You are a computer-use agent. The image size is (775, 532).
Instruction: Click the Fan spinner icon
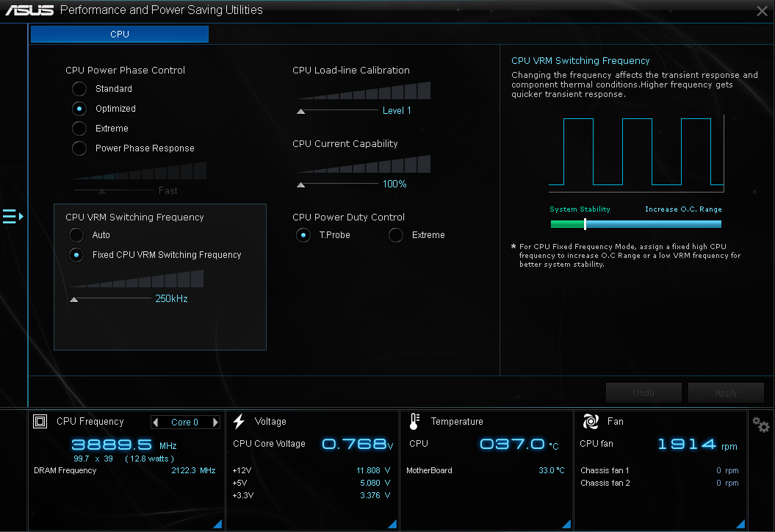tap(591, 421)
